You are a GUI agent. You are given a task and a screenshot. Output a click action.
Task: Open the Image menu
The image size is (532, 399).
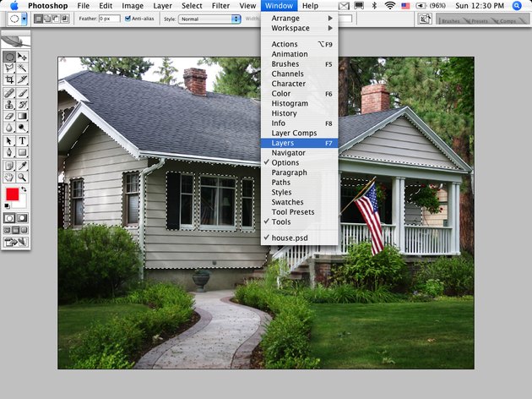133,6
